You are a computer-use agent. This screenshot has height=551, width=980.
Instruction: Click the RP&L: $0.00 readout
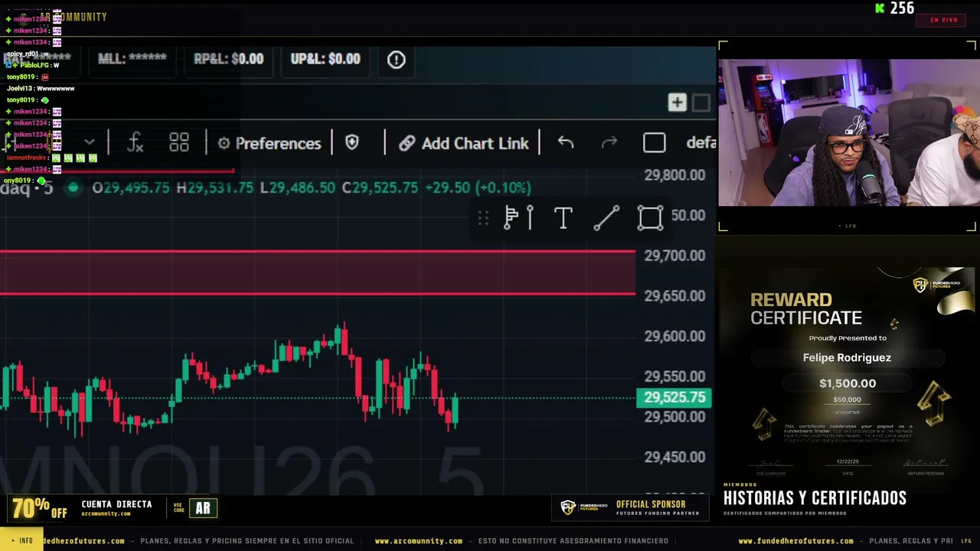pos(228,59)
